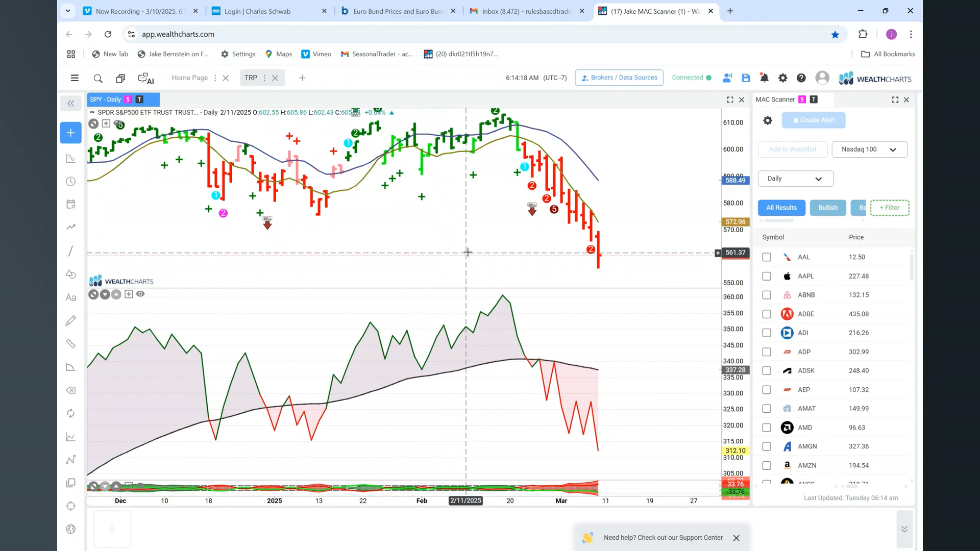Open Home Page tab options menu
Image resolution: width=980 pixels, height=551 pixels.
coord(215,78)
